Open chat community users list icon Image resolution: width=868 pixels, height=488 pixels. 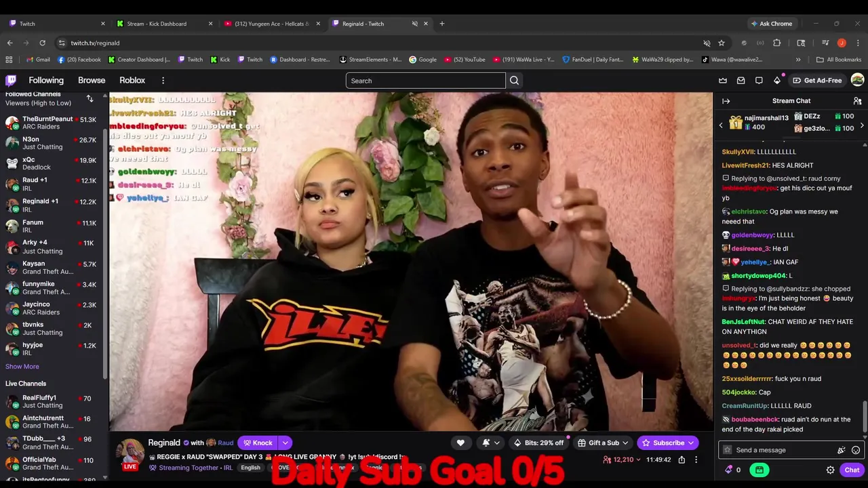(857, 101)
